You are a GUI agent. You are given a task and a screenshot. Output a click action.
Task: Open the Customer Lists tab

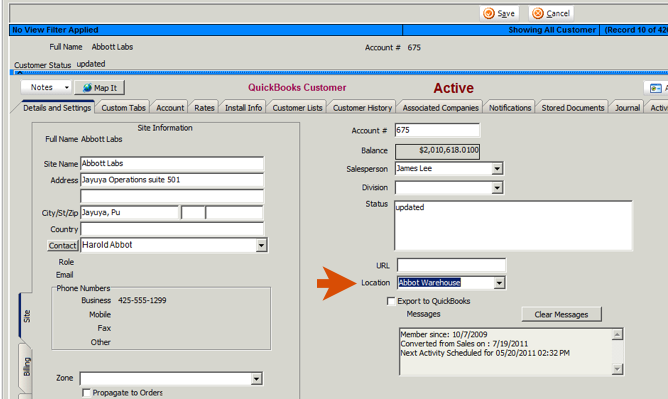pos(297,108)
